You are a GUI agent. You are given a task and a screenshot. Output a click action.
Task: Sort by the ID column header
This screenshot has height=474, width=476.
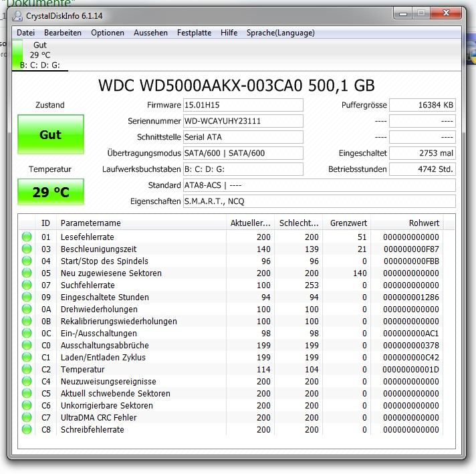pos(46,223)
